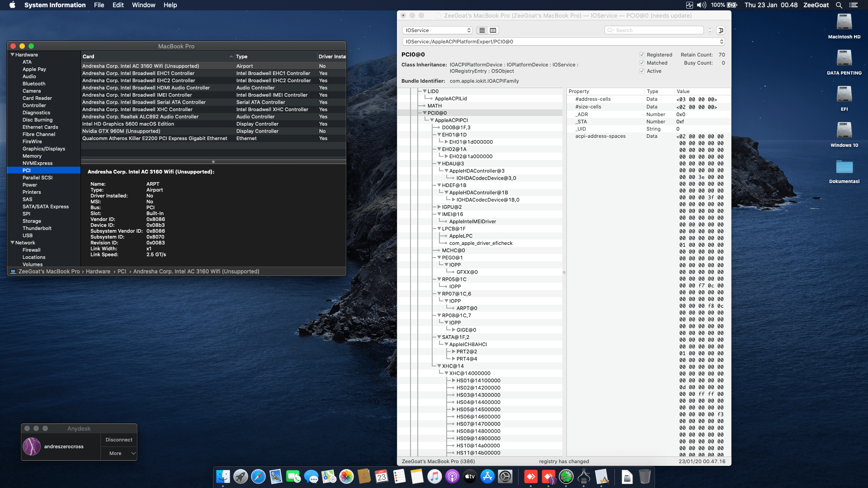The width and height of the screenshot is (868, 488).
Task: Open the Window menu
Action: point(143,5)
